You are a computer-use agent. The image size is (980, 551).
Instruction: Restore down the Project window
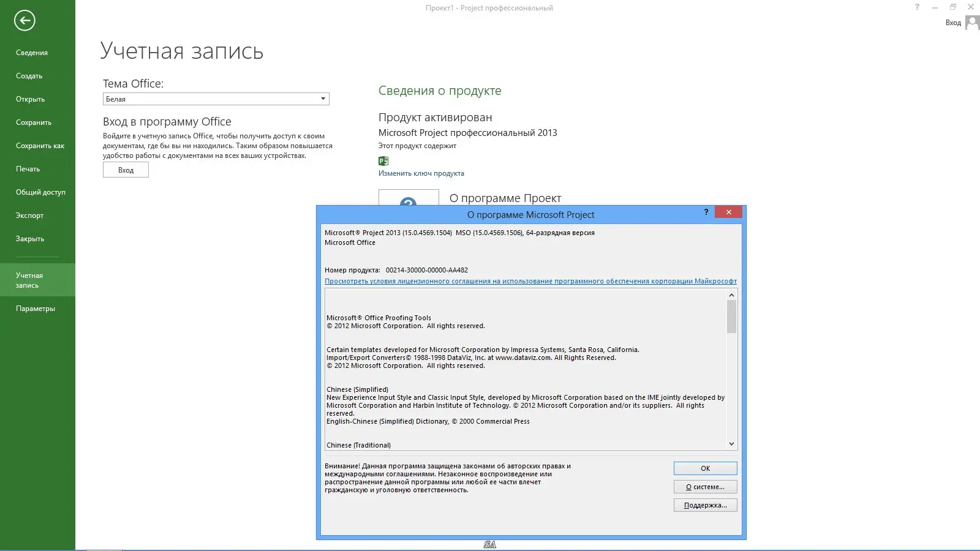click(x=952, y=7)
